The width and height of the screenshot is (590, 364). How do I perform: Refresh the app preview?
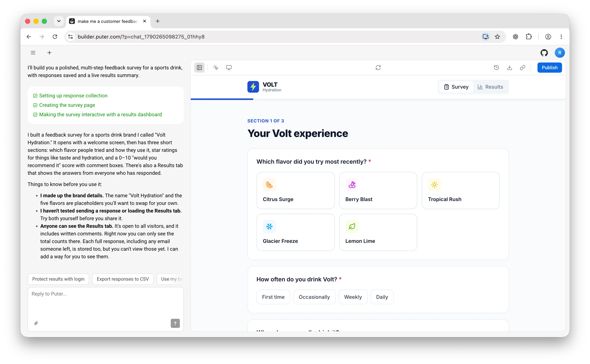pyautogui.click(x=378, y=68)
